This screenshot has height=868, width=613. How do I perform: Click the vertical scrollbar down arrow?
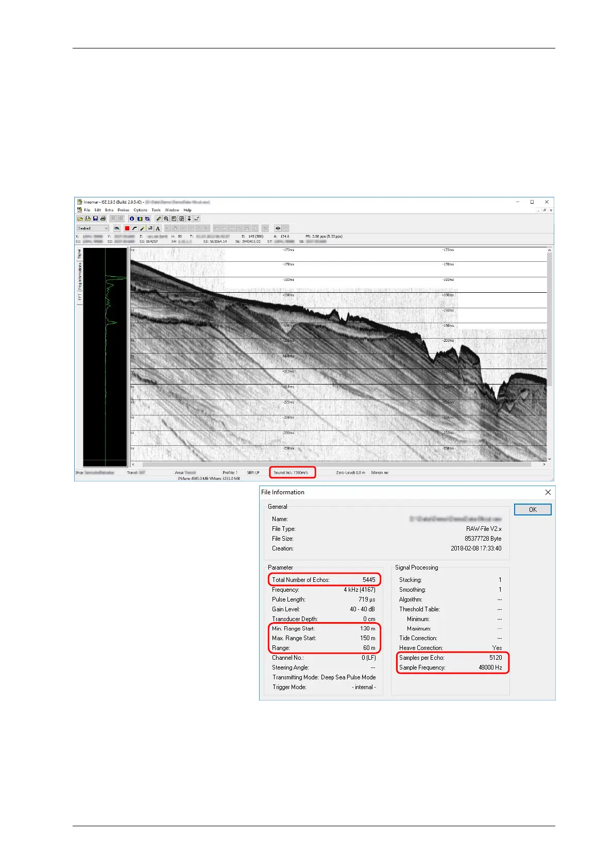[x=549, y=459]
